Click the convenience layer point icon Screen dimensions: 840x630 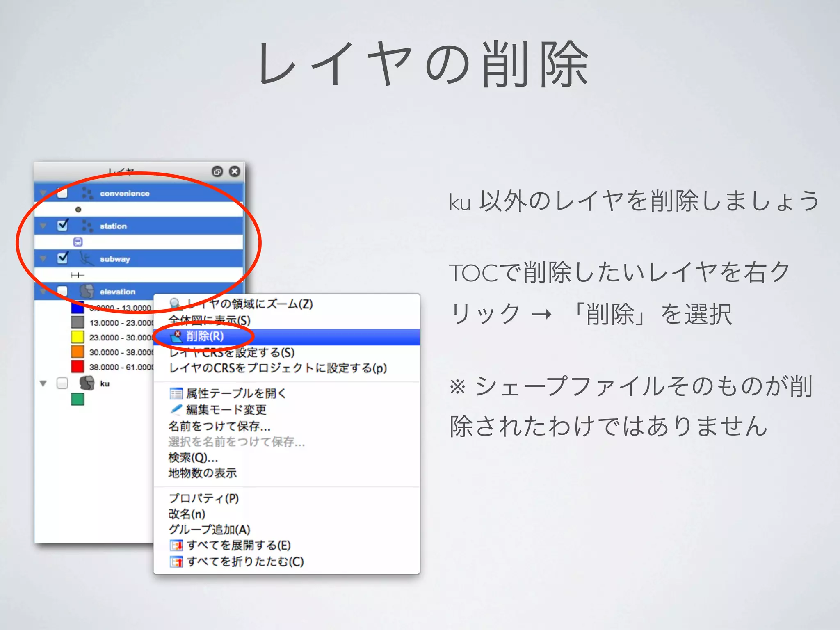pos(87,193)
